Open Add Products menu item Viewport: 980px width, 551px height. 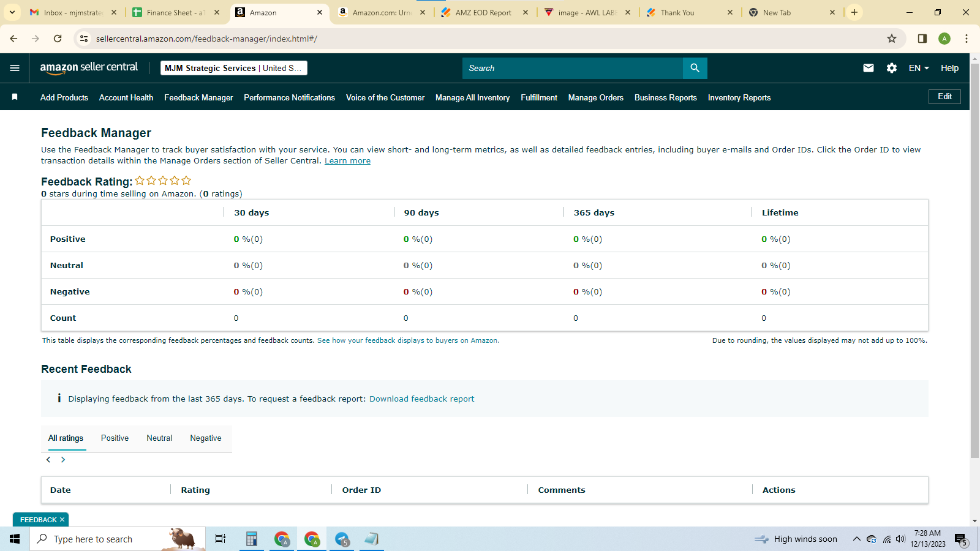pos(64,97)
